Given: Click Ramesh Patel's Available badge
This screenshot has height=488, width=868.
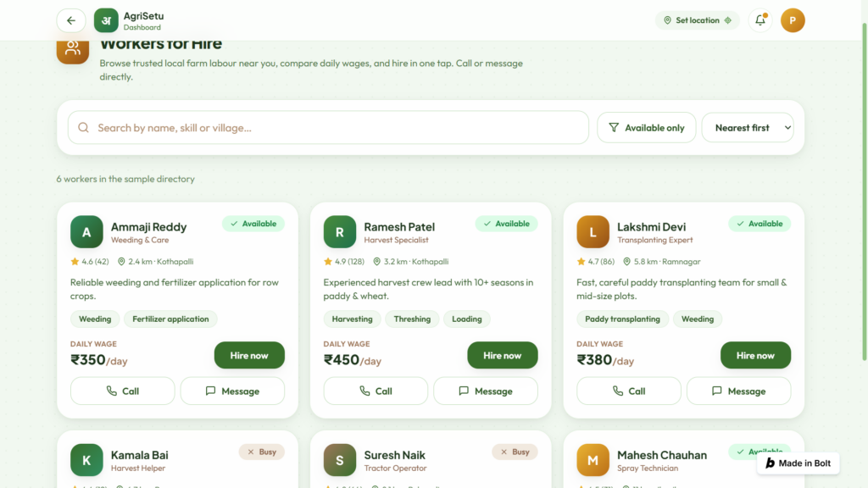Looking at the screenshot, I should click(506, 224).
